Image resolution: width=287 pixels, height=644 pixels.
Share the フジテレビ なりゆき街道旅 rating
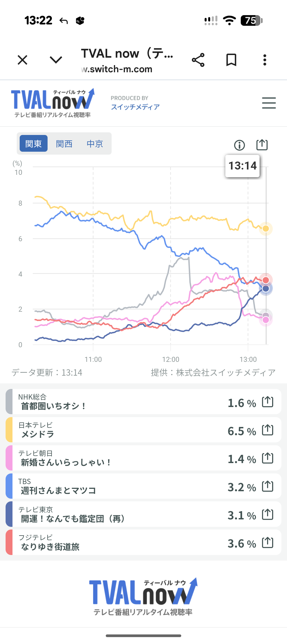click(268, 543)
